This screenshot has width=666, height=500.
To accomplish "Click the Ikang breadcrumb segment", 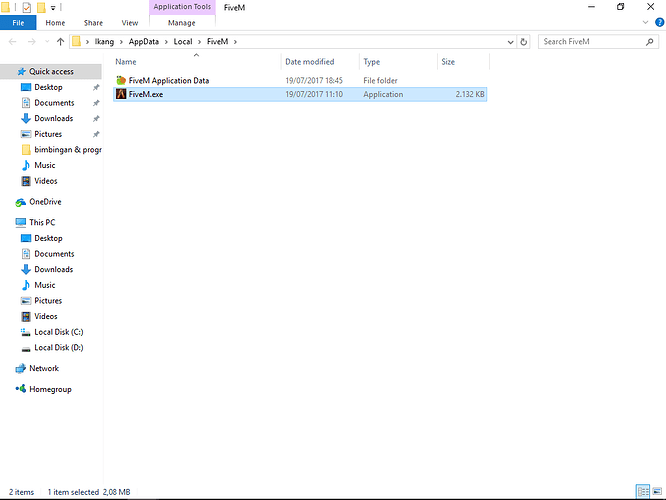I will (x=104, y=42).
